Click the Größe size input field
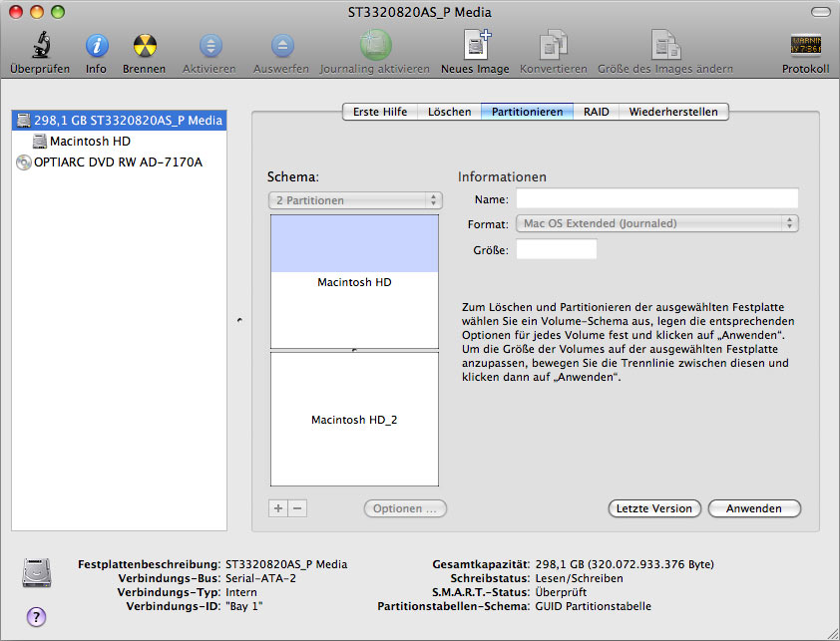The height and width of the screenshot is (641, 840). 556,249
